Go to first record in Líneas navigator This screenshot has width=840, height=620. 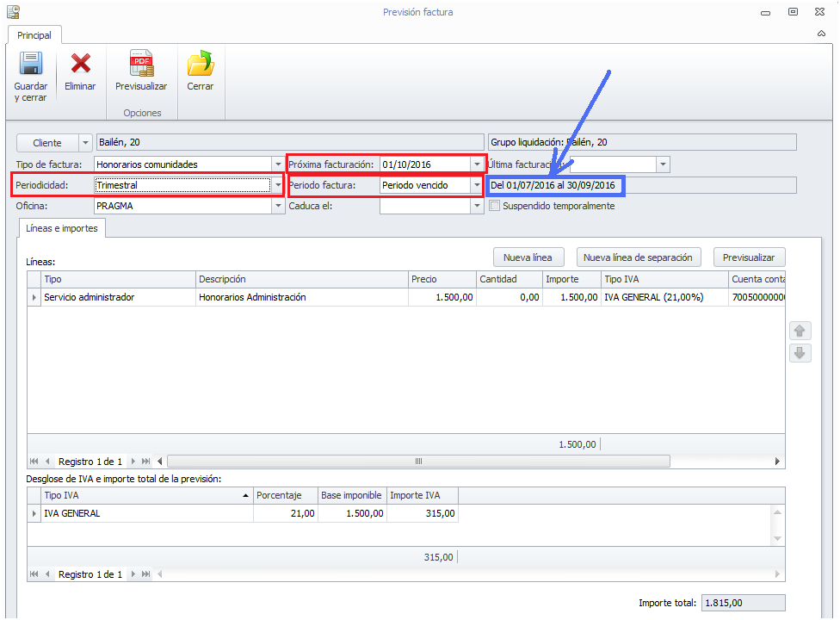pyautogui.click(x=34, y=462)
